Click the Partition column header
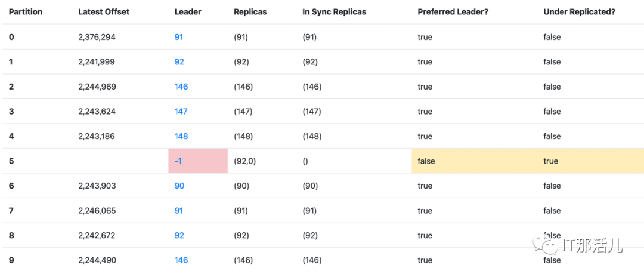 click(26, 12)
